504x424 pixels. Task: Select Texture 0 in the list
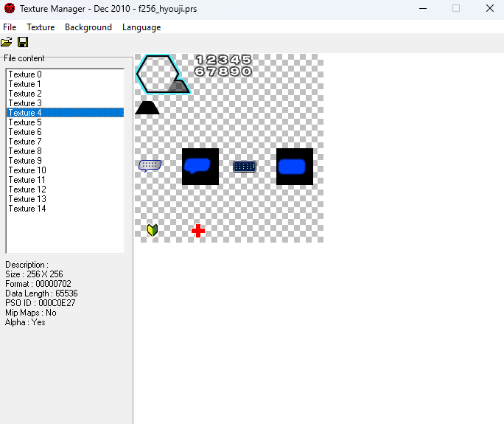(x=25, y=74)
